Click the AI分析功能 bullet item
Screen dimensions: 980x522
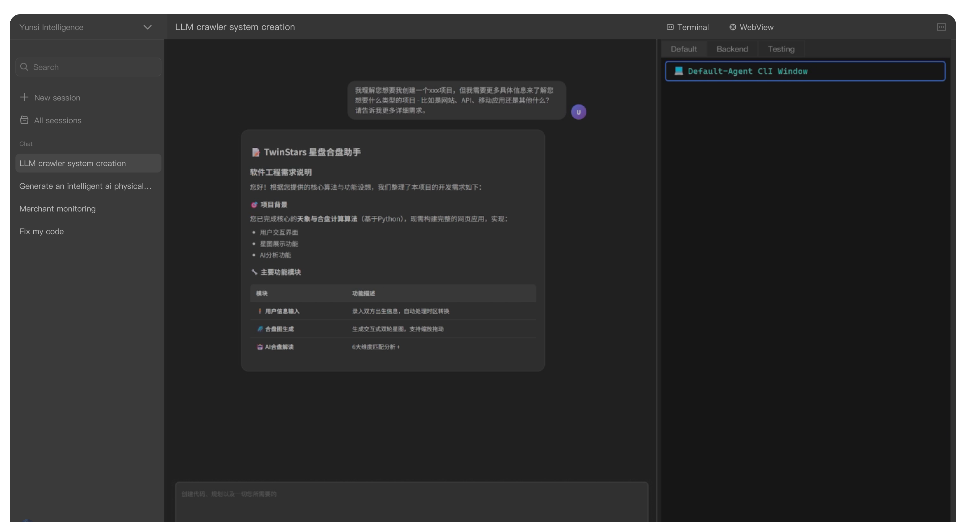pyautogui.click(x=276, y=255)
